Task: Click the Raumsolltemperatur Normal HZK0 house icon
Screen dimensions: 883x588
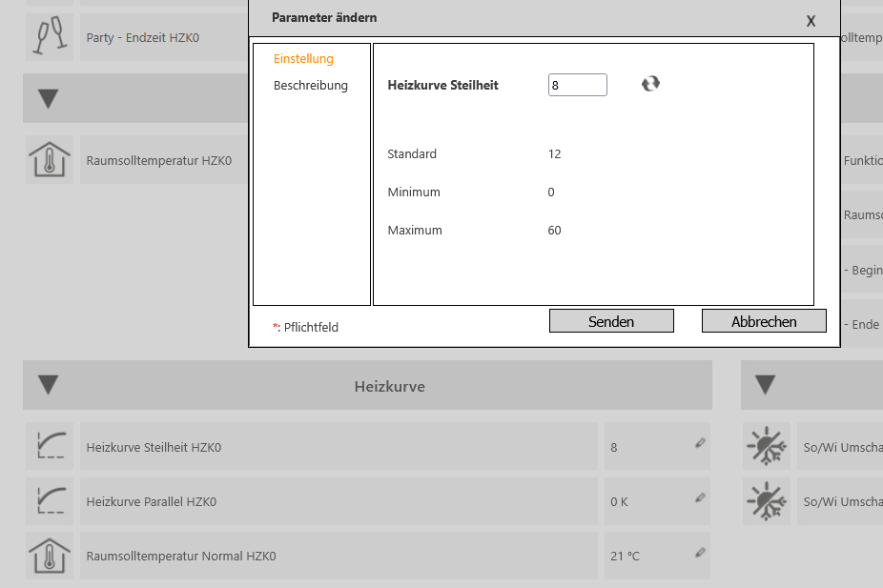Action: (49, 556)
